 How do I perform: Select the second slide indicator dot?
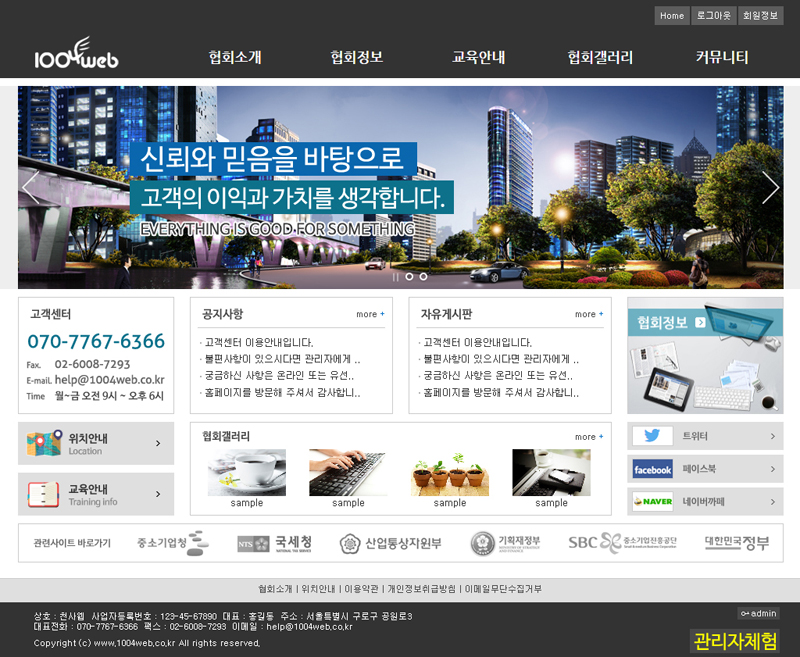click(409, 276)
